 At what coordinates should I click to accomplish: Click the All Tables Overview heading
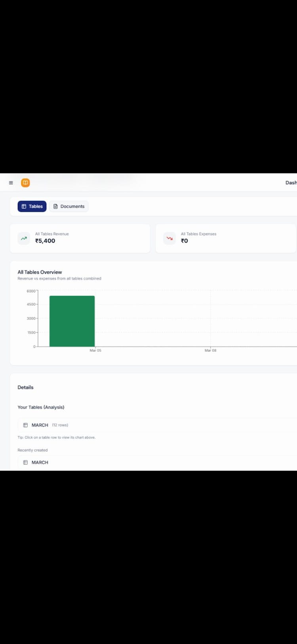click(40, 272)
